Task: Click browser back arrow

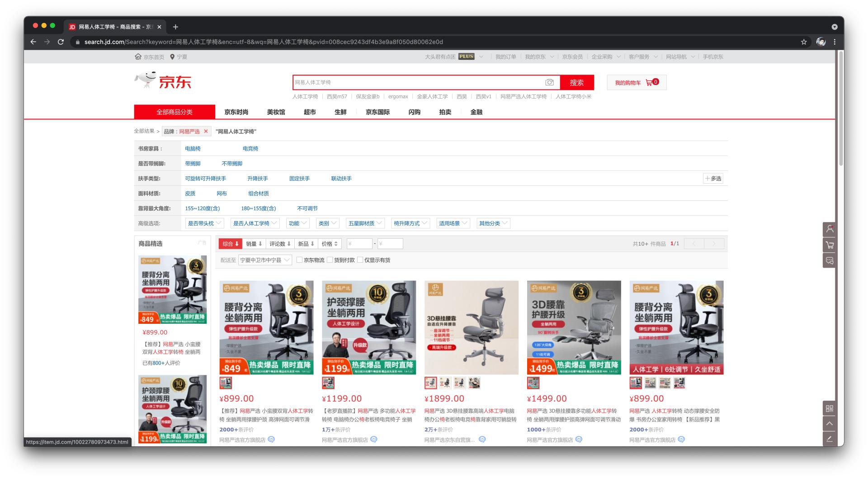Action: click(33, 42)
